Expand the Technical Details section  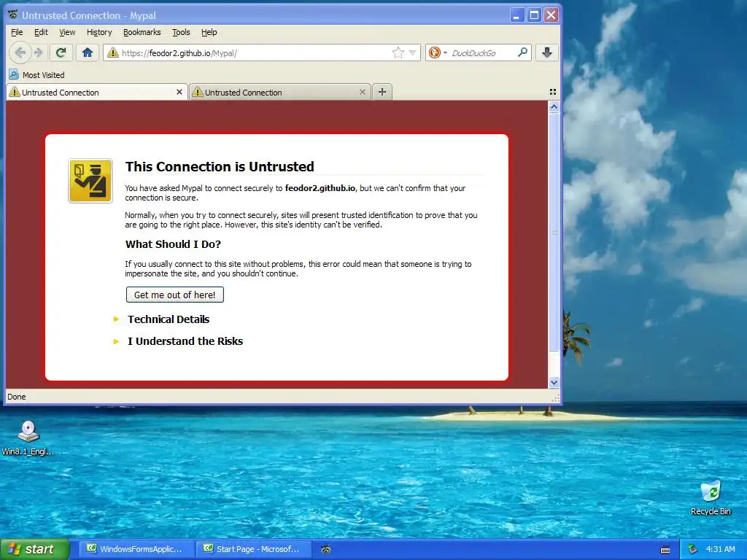pyautogui.click(x=169, y=319)
